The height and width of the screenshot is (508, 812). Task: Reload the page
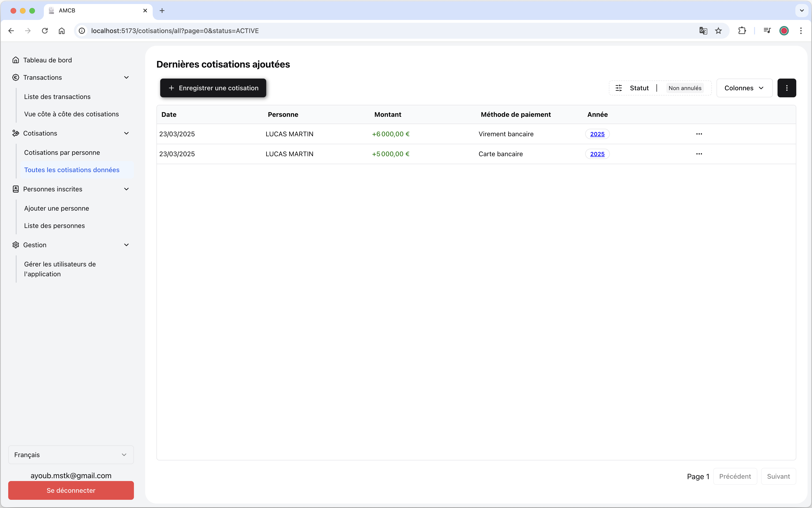(x=45, y=31)
